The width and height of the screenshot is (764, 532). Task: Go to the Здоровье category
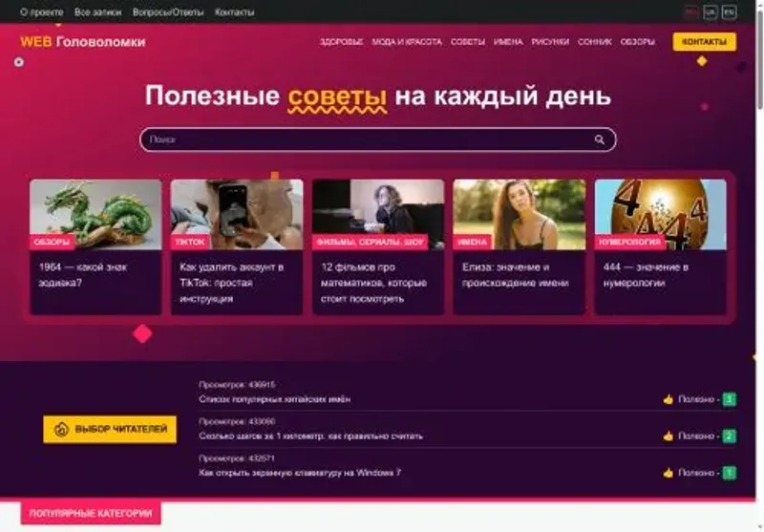coord(341,42)
